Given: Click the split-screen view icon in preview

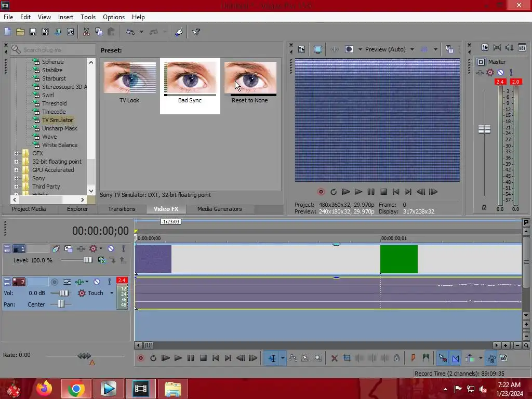Looking at the screenshot, I should [x=349, y=49].
